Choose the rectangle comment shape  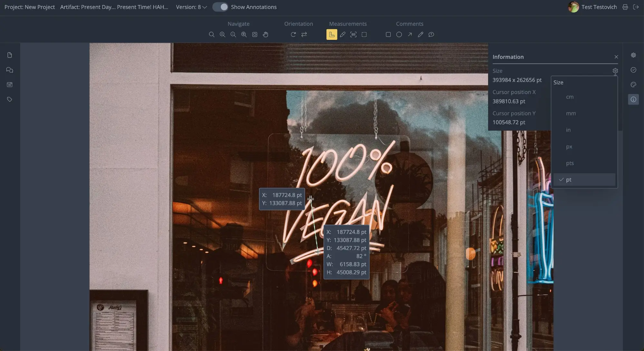(388, 34)
